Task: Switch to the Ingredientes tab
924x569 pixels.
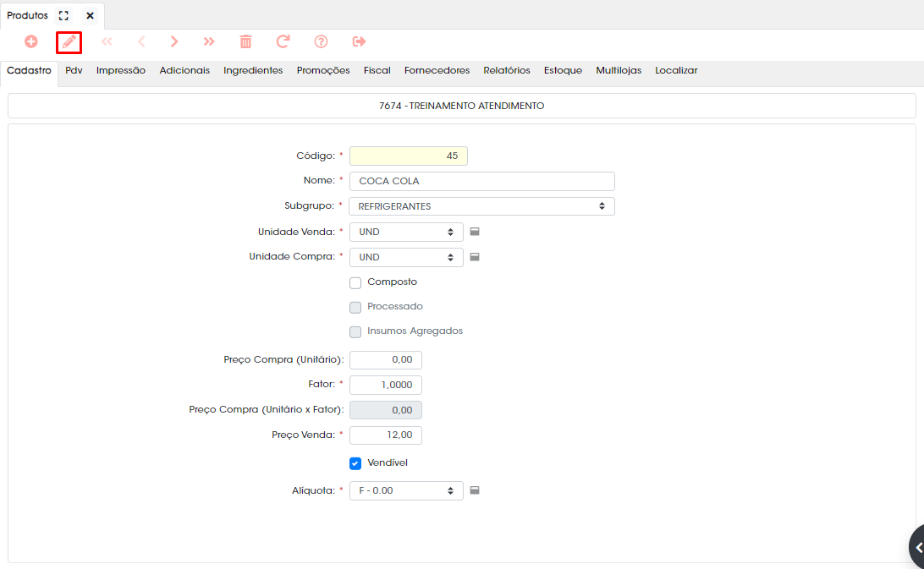Action: 253,71
